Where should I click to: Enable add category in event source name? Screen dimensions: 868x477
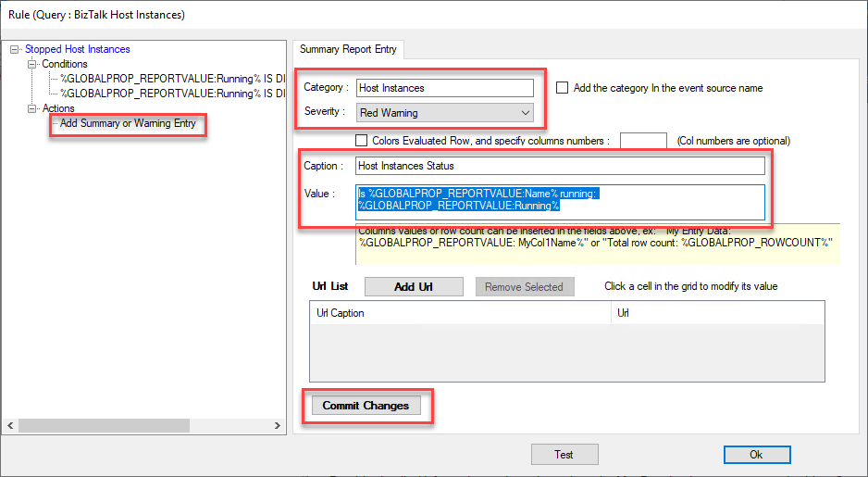point(563,88)
